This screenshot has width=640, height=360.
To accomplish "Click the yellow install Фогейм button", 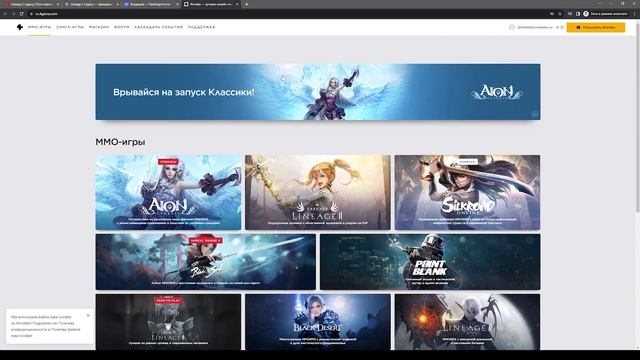I will tap(596, 27).
